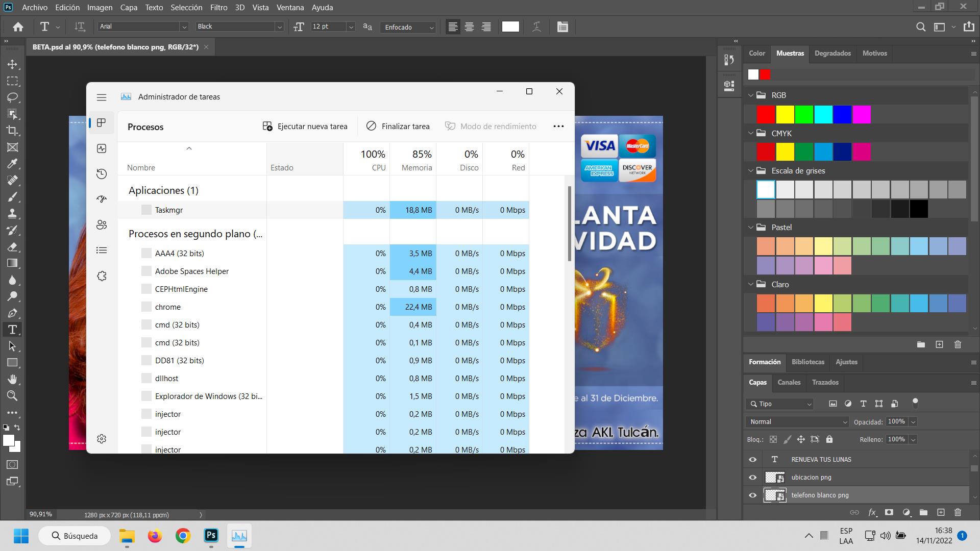
Task: Open the layer blend mode Normal dropdown
Action: pyautogui.click(x=797, y=422)
